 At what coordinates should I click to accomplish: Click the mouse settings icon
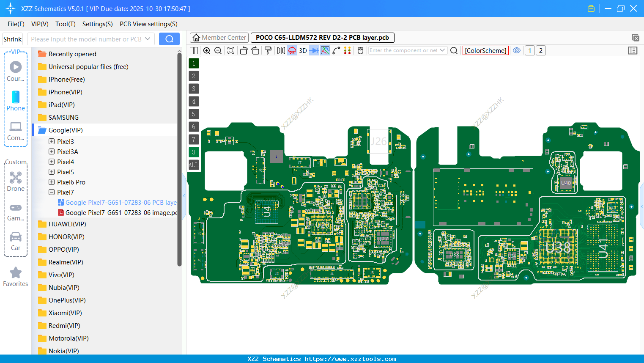pos(361,50)
